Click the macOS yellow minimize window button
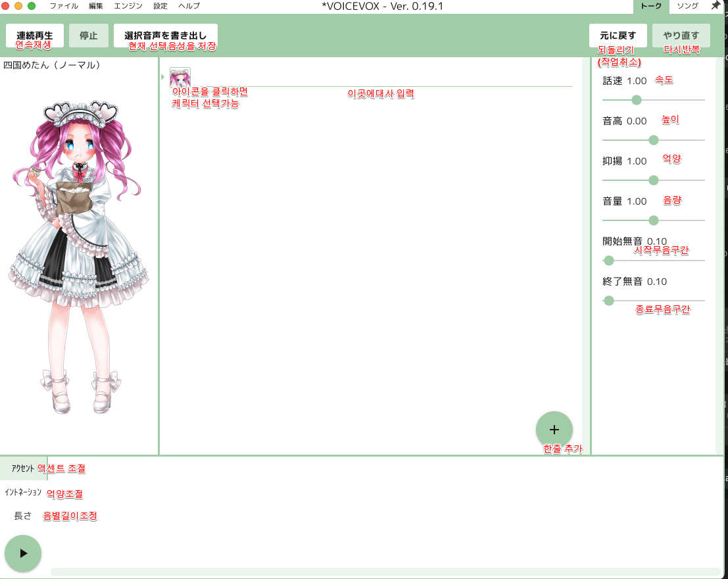The height and width of the screenshot is (579, 728). [18, 6]
